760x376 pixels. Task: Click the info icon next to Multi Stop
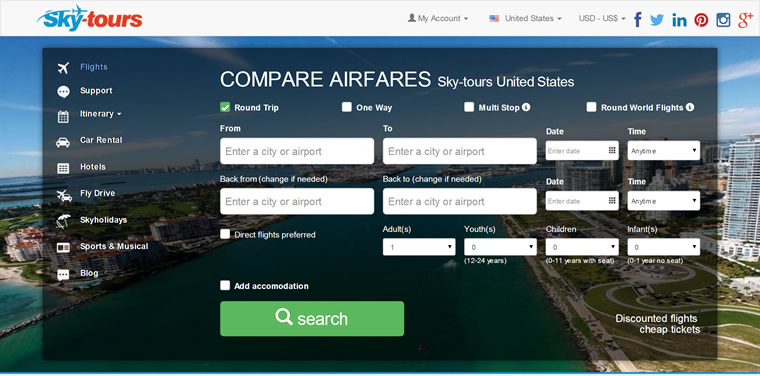pos(526,107)
